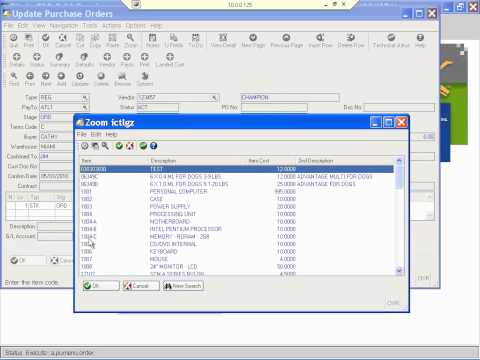Open Actions menu in Update Purchase Orders

point(111,26)
